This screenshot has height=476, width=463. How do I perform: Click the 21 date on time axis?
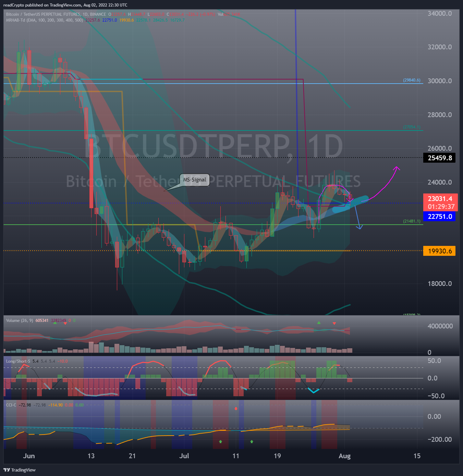(132, 456)
